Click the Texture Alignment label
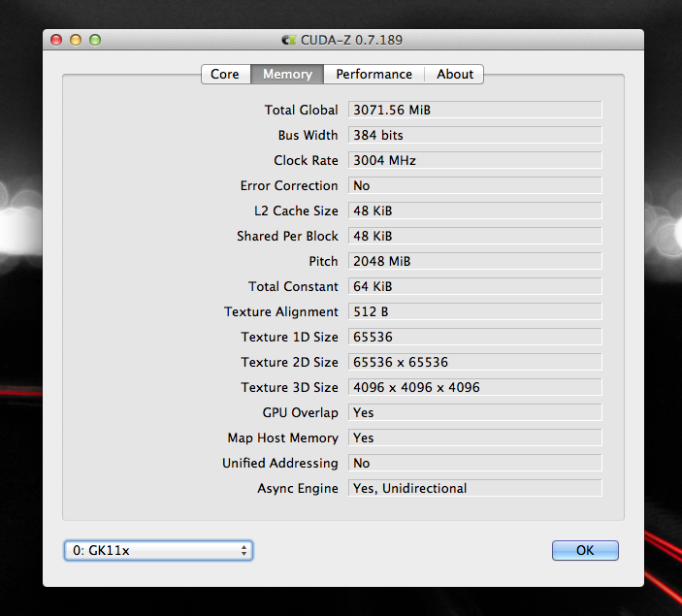The width and height of the screenshot is (682, 616). point(281,311)
